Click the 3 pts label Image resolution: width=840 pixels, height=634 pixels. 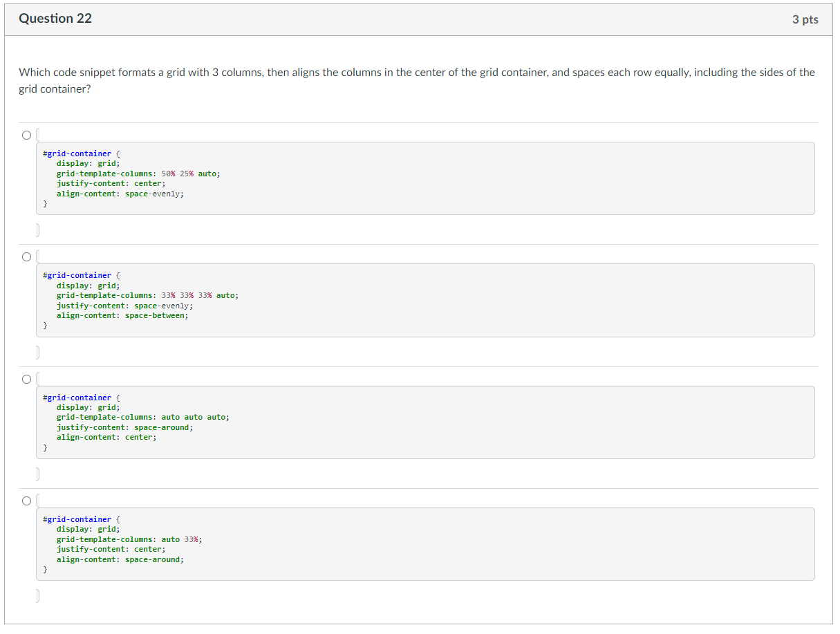coord(806,19)
